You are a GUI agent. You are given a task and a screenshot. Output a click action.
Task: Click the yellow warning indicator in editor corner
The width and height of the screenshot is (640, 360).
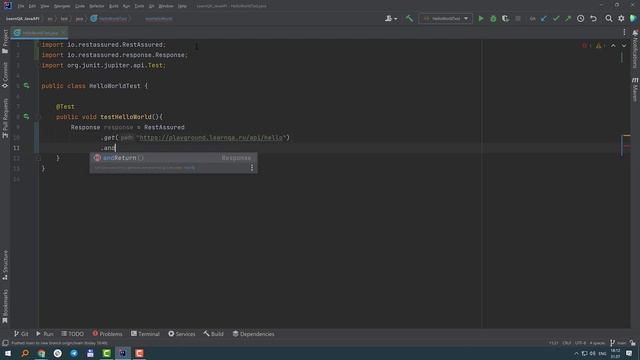coord(600,45)
